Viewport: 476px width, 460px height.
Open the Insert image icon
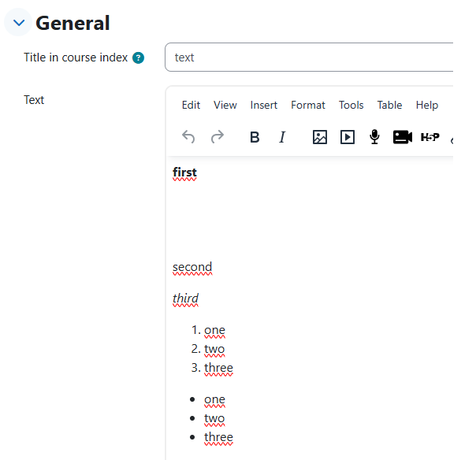320,137
